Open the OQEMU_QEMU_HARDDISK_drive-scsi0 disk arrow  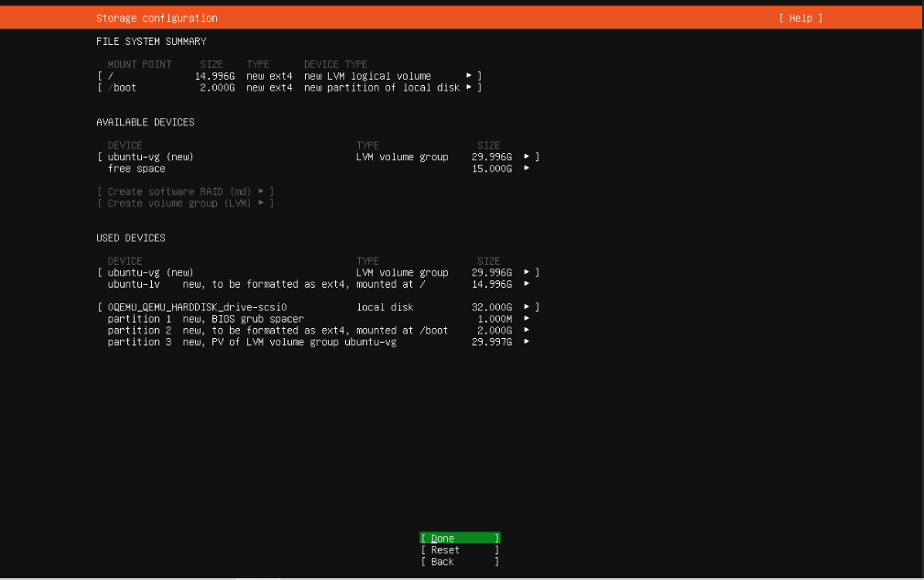[527, 307]
